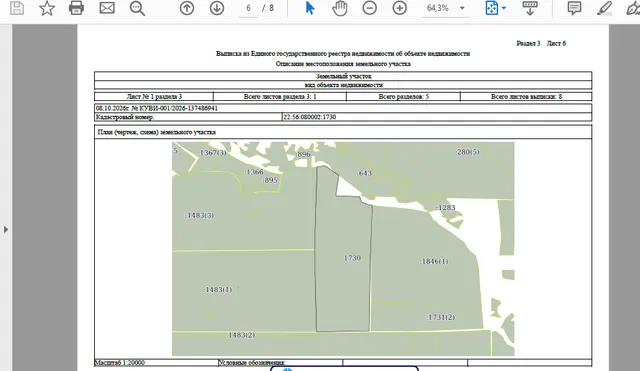Click parcel label :1483(3) on the map
This screenshot has width=640, height=371.
200,215
